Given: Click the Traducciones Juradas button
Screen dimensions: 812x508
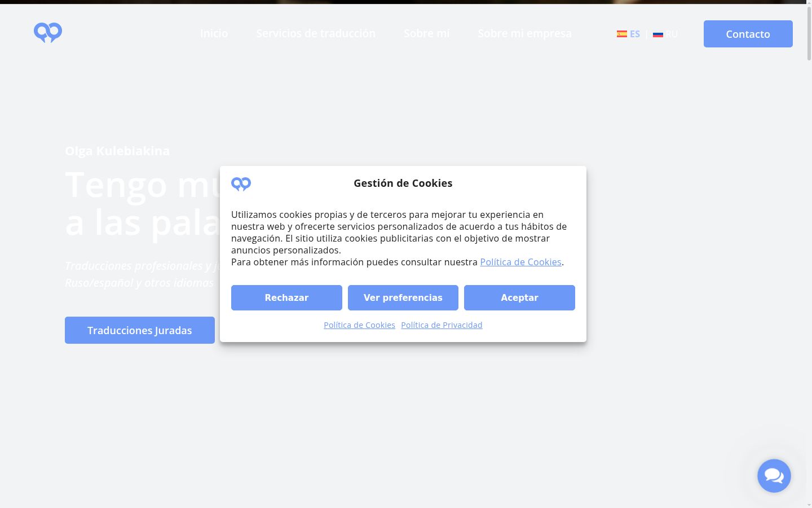Looking at the screenshot, I should click(x=140, y=330).
